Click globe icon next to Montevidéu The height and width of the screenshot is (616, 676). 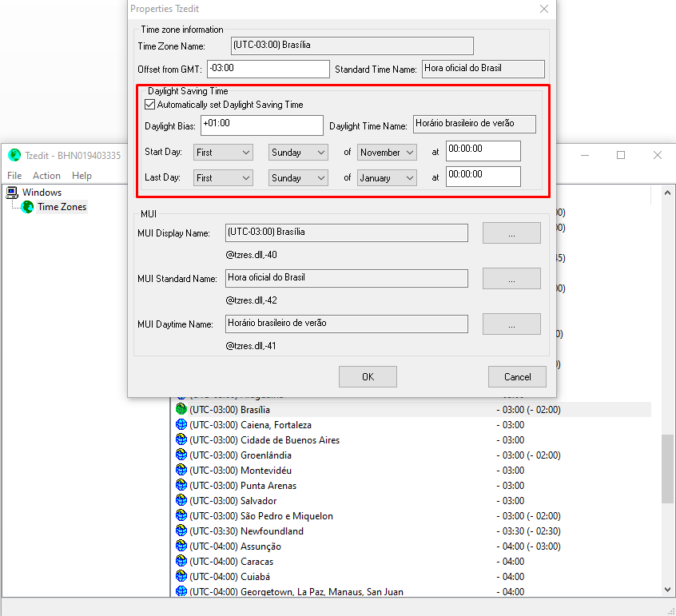(181, 471)
